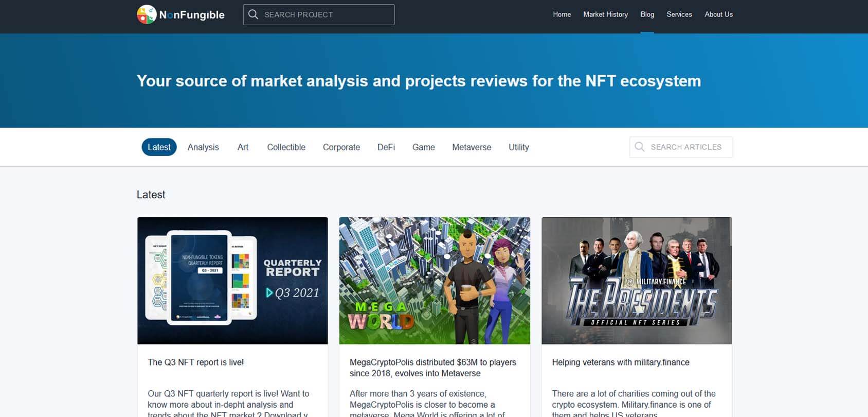
Task: Click the 'There are a lot of charities' excerpt
Action: pyautogui.click(x=634, y=404)
